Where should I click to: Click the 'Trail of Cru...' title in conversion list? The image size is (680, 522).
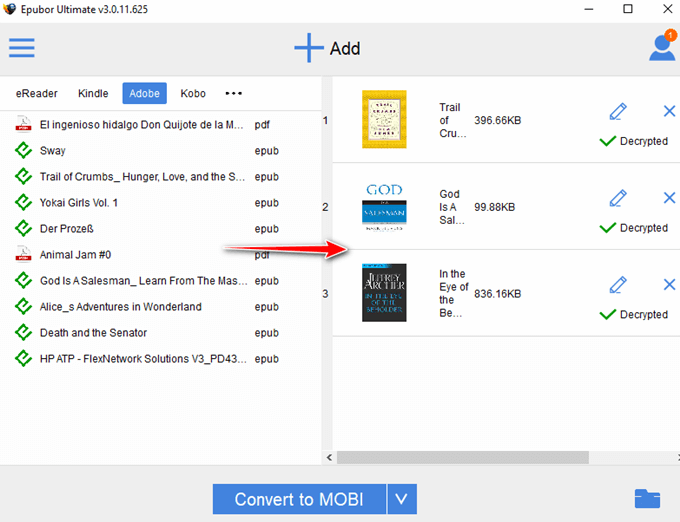click(452, 120)
